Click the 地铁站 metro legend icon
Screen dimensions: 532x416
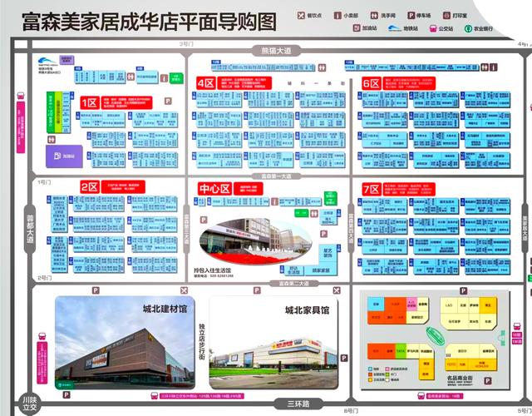pyautogui.click(x=395, y=28)
